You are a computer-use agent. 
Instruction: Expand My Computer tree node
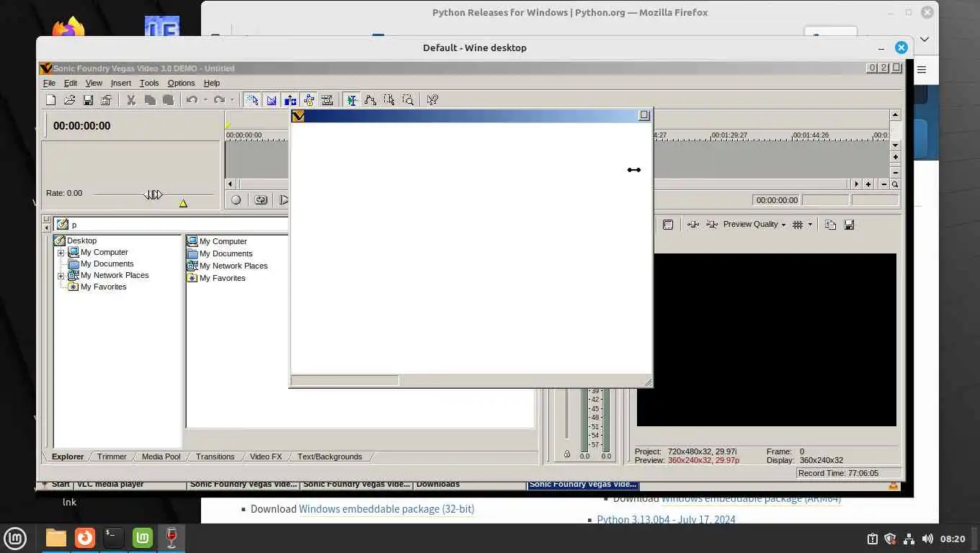(x=61, y=253)
